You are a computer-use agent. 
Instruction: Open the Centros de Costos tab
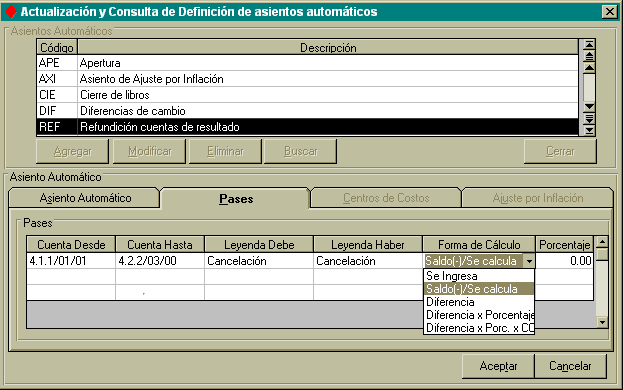(386, 198)
